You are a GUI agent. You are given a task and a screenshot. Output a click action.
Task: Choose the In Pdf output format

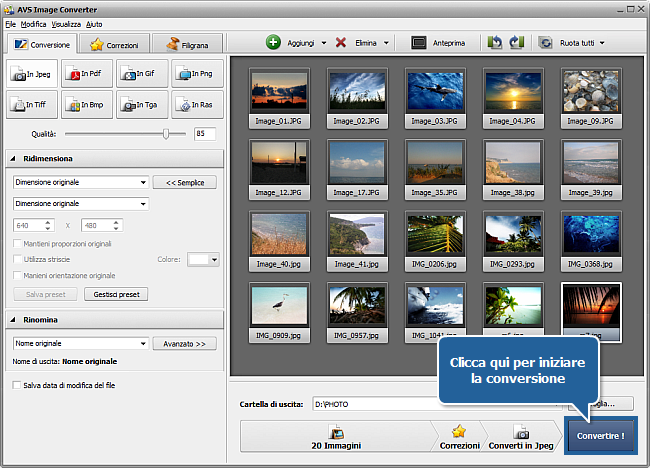pyautogui.click(x=87, y=73)
